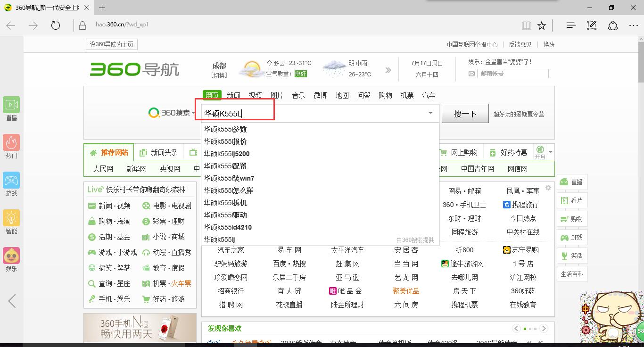Reload the page with refresh icon

[56, 25]
